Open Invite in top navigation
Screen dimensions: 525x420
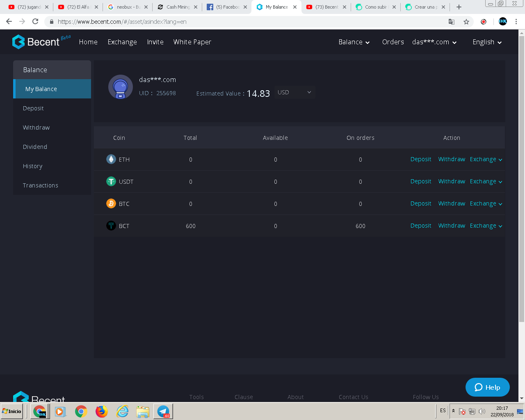[155, 42]
